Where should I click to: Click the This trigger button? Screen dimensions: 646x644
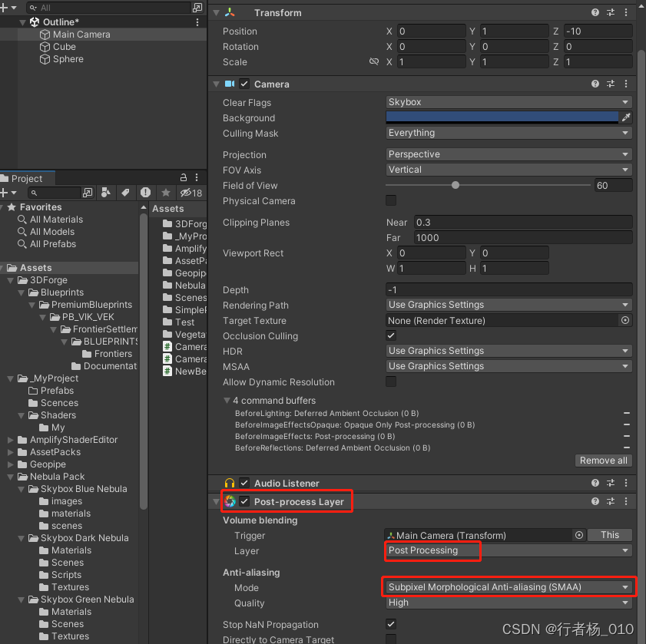tap(610, 534)
